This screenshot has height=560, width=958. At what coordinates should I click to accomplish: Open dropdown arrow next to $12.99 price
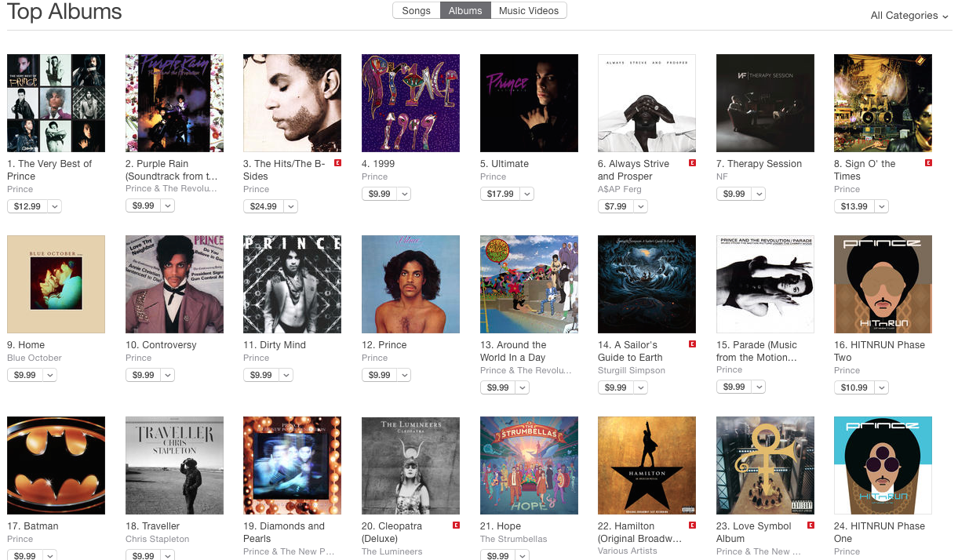(54, 206)
